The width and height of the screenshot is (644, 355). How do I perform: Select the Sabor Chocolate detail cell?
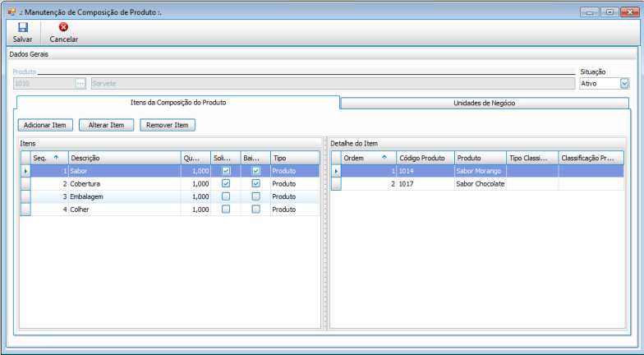tap(481, 184)
